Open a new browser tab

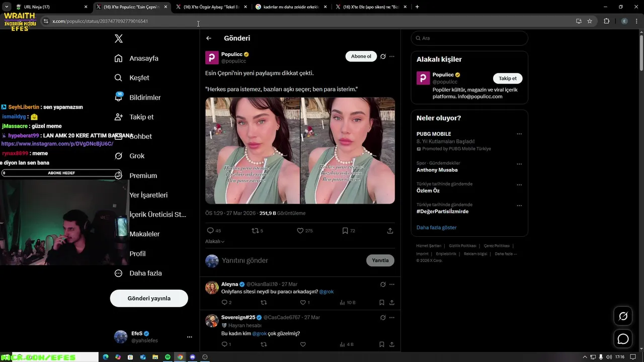417,7
